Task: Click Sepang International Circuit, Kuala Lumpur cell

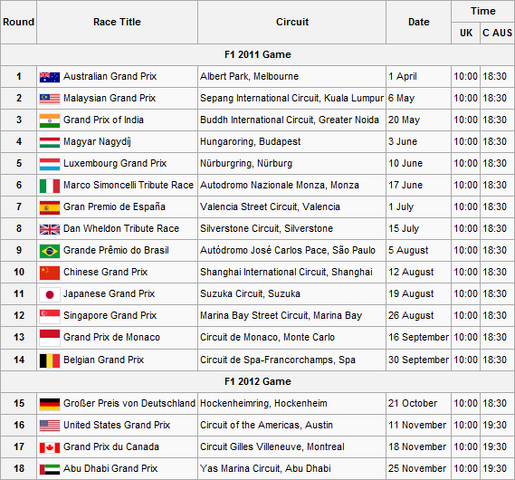Action: [292, 98]
